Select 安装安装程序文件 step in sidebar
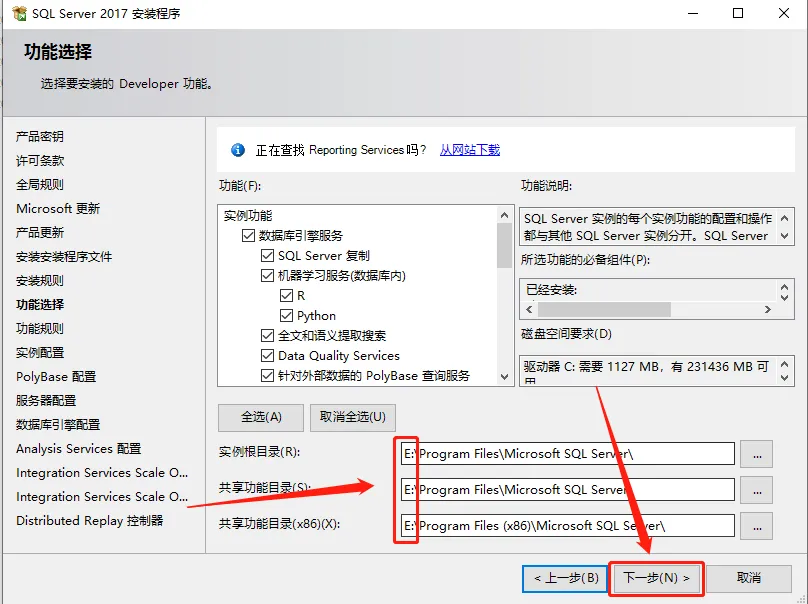This screenshot has height=604, width=808. pyautogui.click(x=64, y=257)
